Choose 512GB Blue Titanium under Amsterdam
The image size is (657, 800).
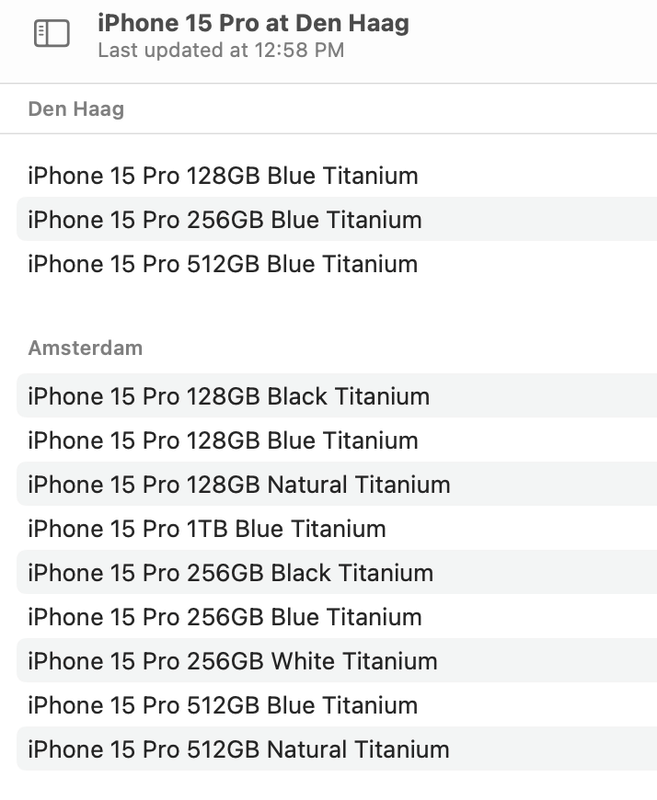(x=223, y=705)
